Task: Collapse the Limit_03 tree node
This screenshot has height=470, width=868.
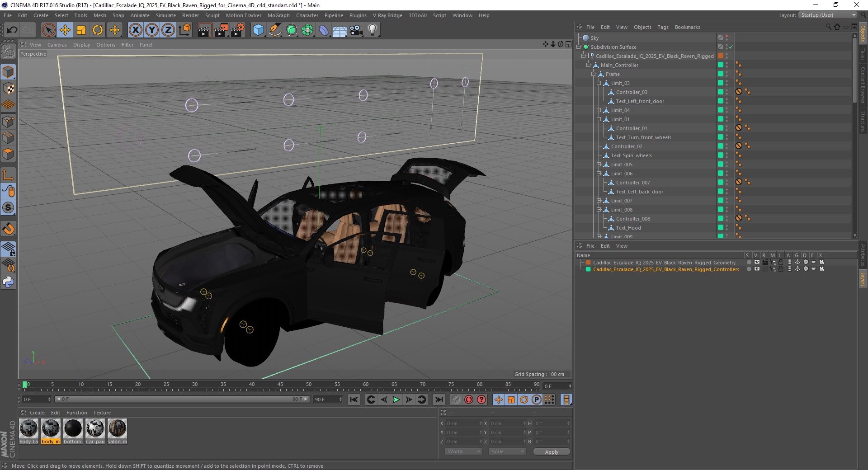Action: tap(599, 83)
